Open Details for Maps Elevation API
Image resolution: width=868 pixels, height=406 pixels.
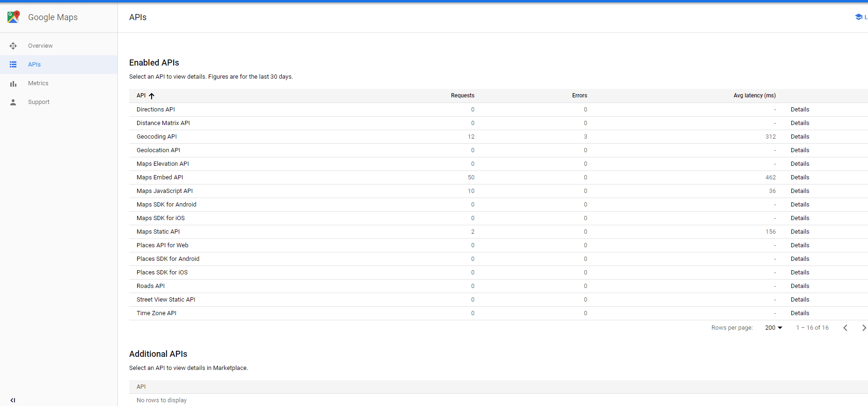[x=800, y=164]
